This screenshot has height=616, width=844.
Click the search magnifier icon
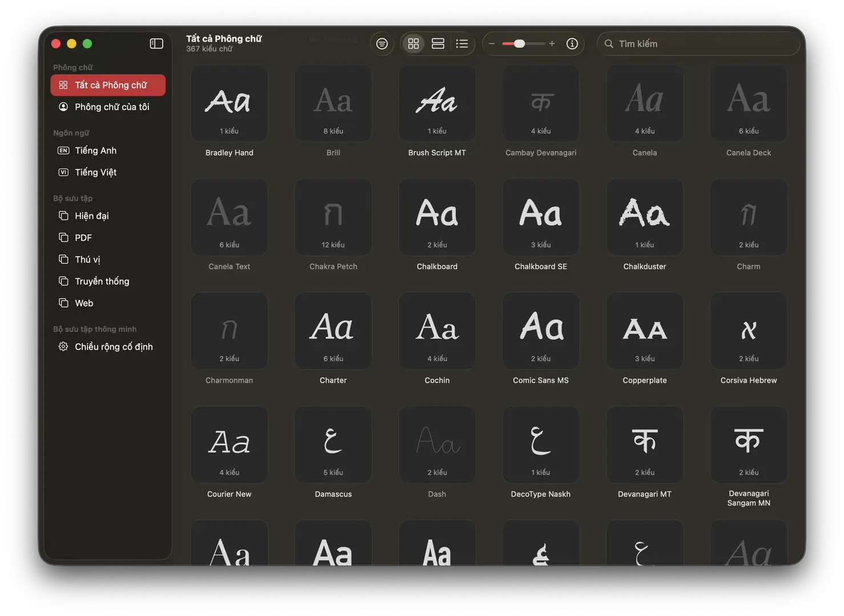tap(609, 44)
